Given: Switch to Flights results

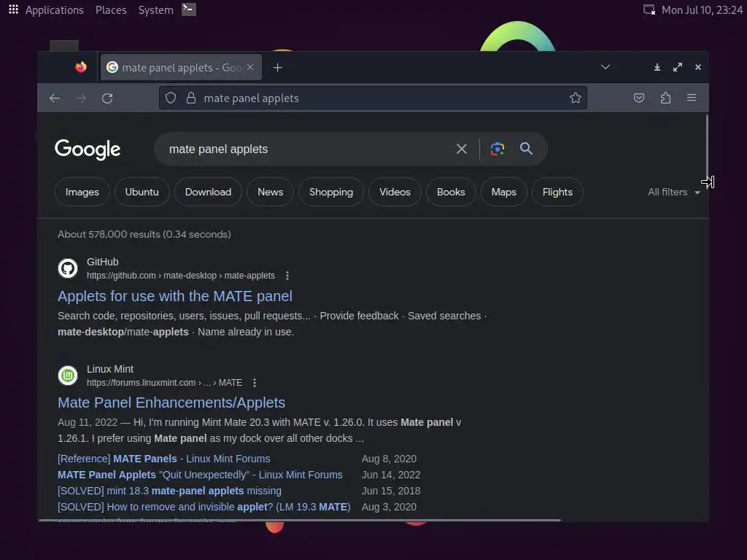Looking at the screenshot, I should [x=557, y=192].
